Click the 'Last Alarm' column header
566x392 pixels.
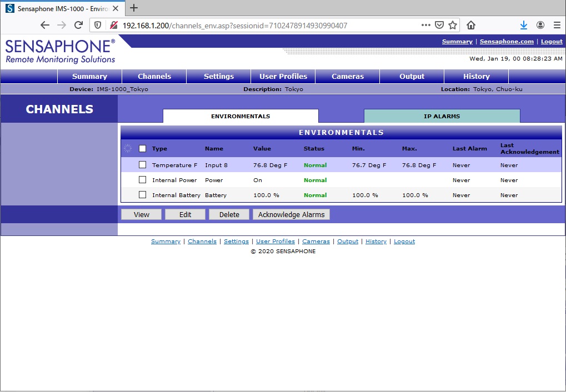(x=469, y=148)
